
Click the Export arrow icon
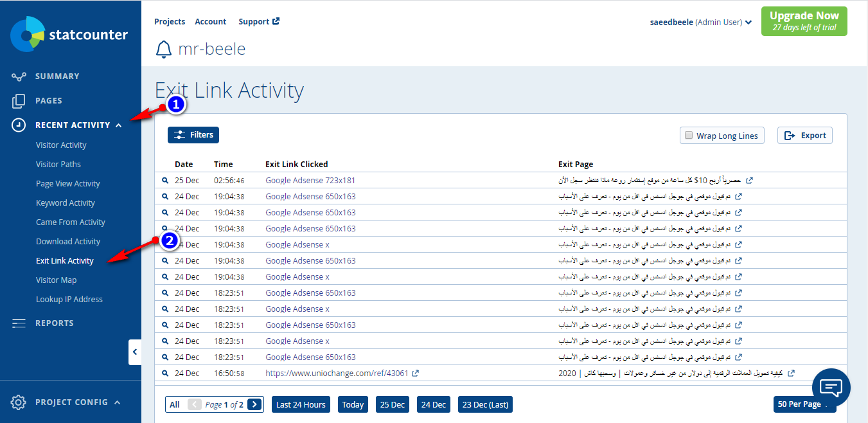[x=790, y=136]
